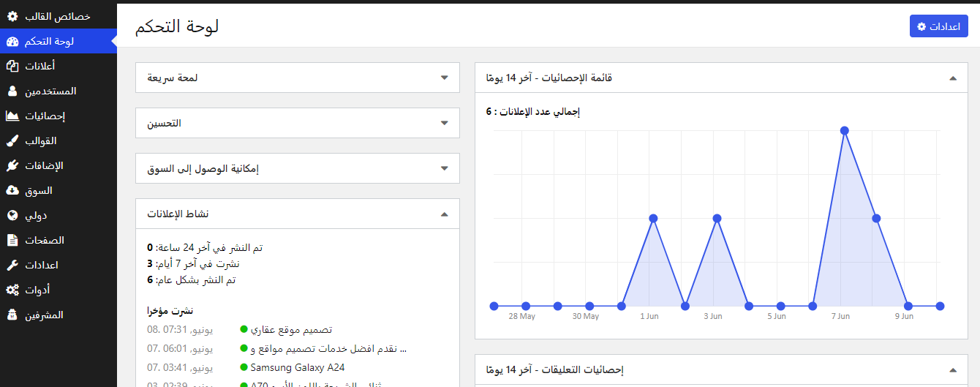Expand the التحسين panel arrow
The image size is (980, 387).
click(x=444, y=123)
